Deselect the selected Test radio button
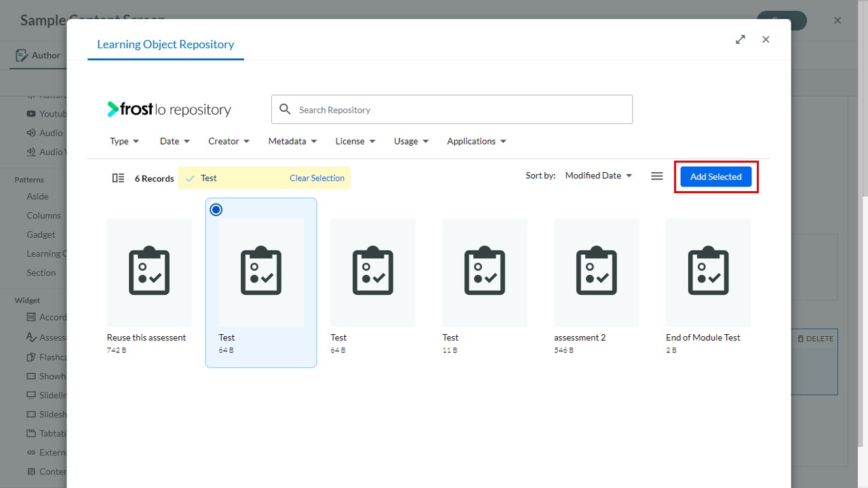The image size is (868, 488). point(216,210)
